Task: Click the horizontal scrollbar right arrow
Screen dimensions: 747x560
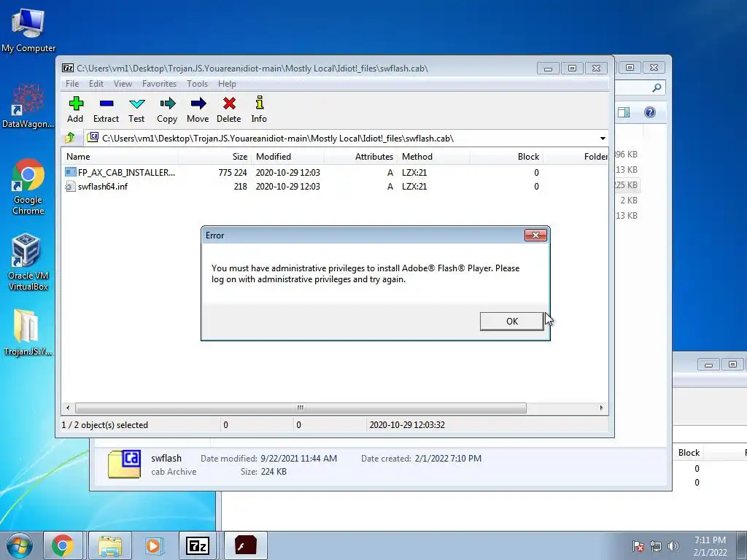Action: tap(601, 408)
